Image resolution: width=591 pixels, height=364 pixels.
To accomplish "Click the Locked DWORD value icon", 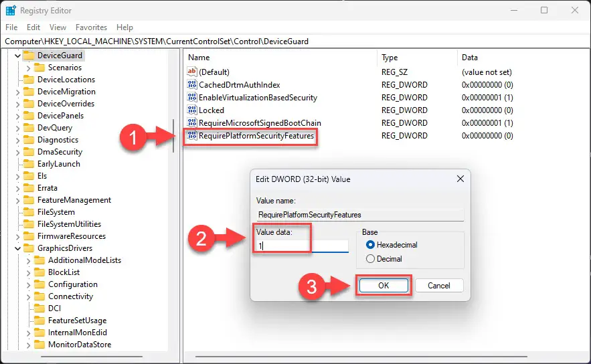I will 192,110.
